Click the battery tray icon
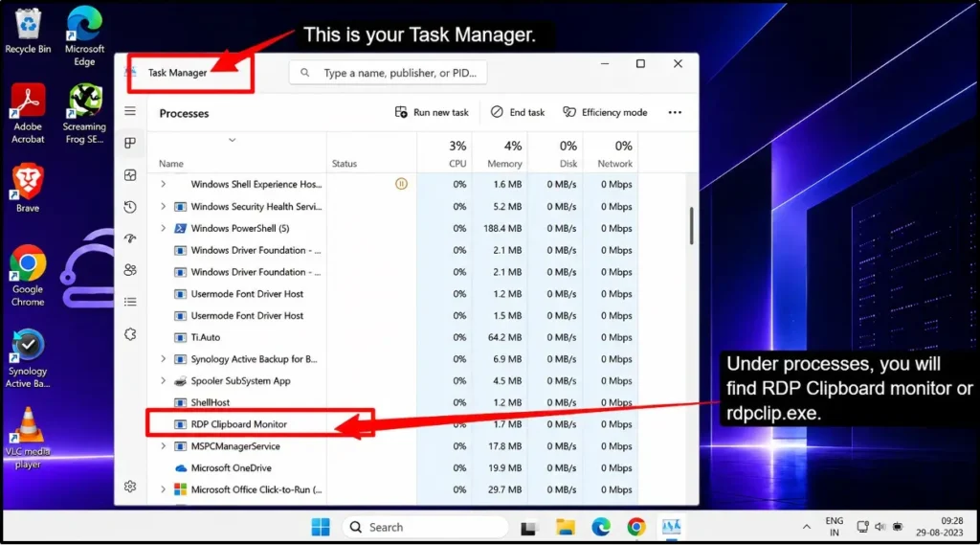 [898, 527]
